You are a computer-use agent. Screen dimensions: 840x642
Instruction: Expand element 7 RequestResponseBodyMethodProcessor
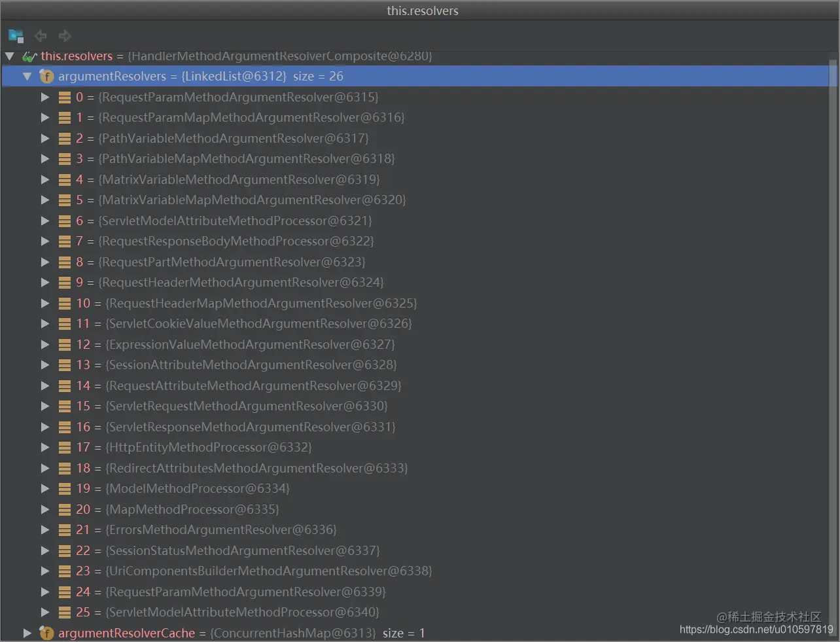45,241
